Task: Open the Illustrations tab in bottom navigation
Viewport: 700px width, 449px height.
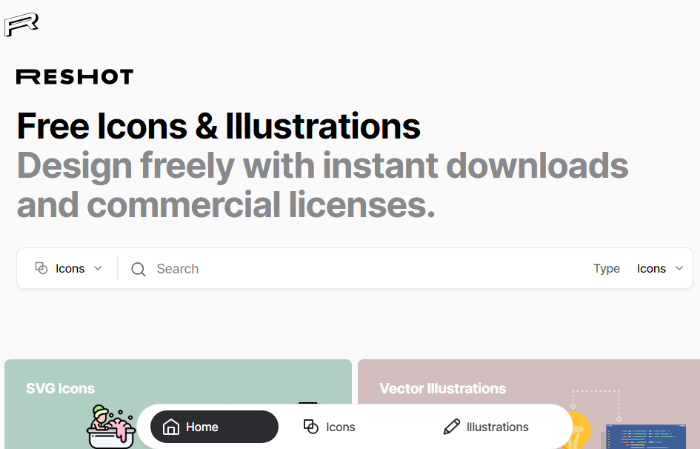Action: tap(486, 427)
